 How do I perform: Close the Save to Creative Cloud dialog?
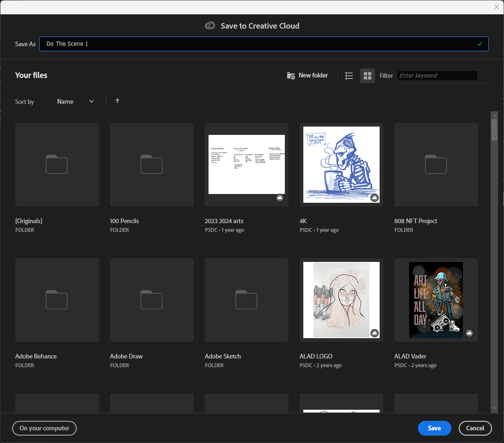pyautogui.click(x=496, y=7)
